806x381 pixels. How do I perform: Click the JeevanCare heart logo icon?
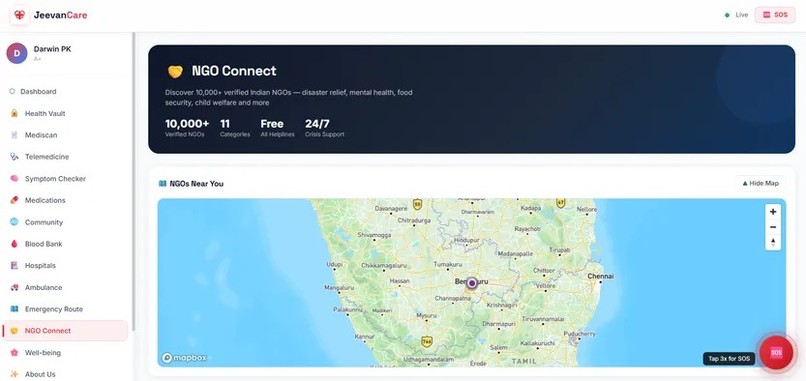click(20, 15)
